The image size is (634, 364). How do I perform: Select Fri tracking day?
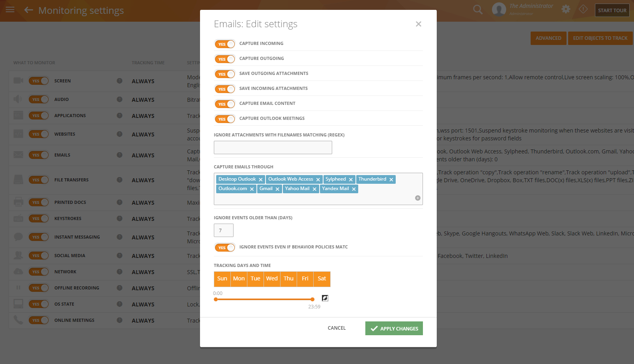click(305, 279)
